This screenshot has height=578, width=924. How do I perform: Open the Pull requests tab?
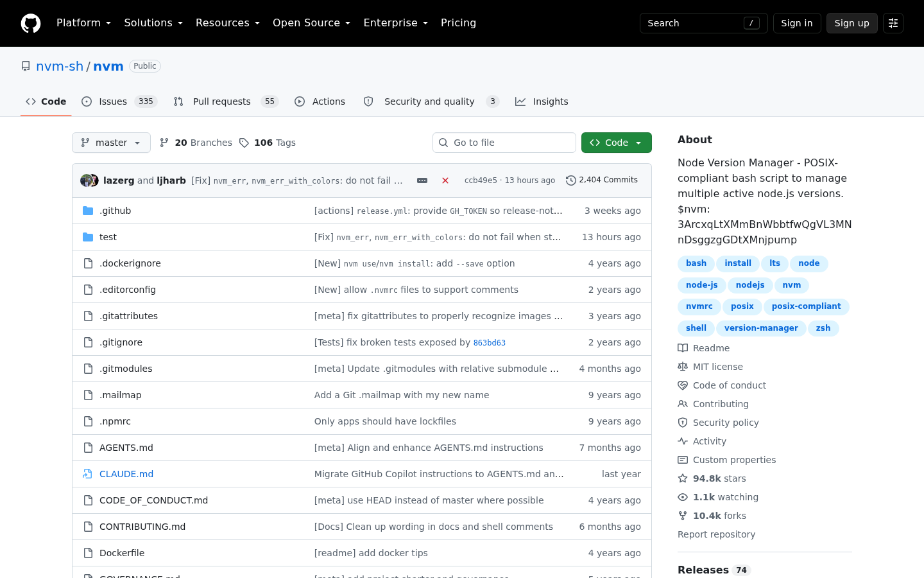point(226,101)
